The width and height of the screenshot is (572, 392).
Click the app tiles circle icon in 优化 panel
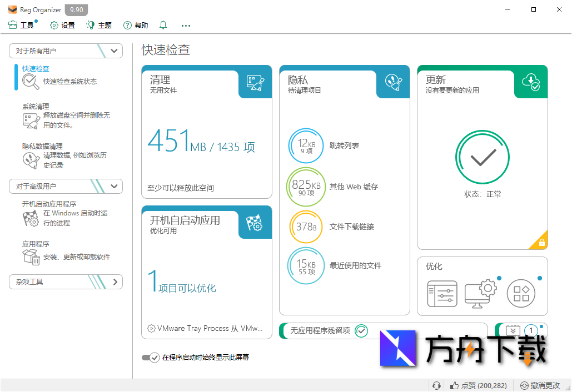[x=521, y=293]
